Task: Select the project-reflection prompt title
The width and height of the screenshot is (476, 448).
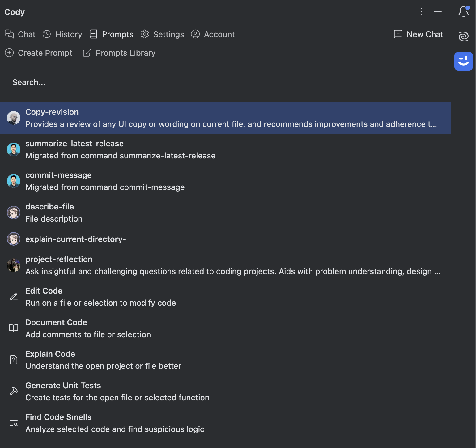Action: coord(59,259)
